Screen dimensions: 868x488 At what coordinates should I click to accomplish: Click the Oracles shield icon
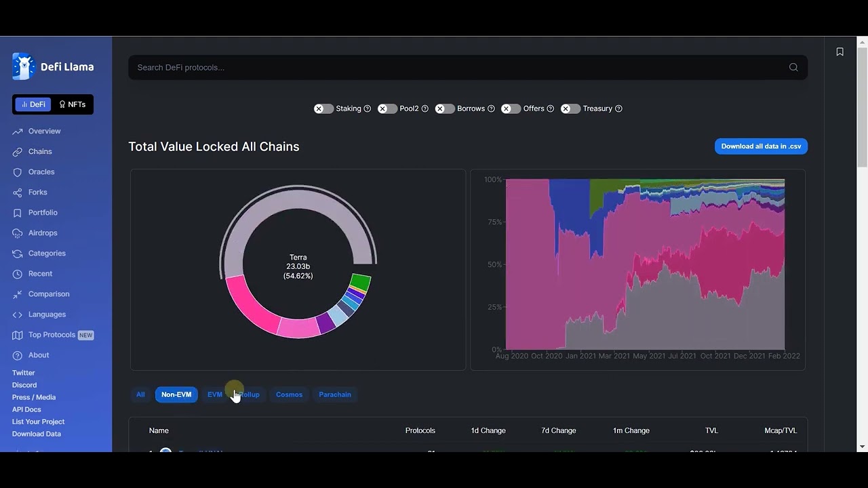tap(18, 172)
